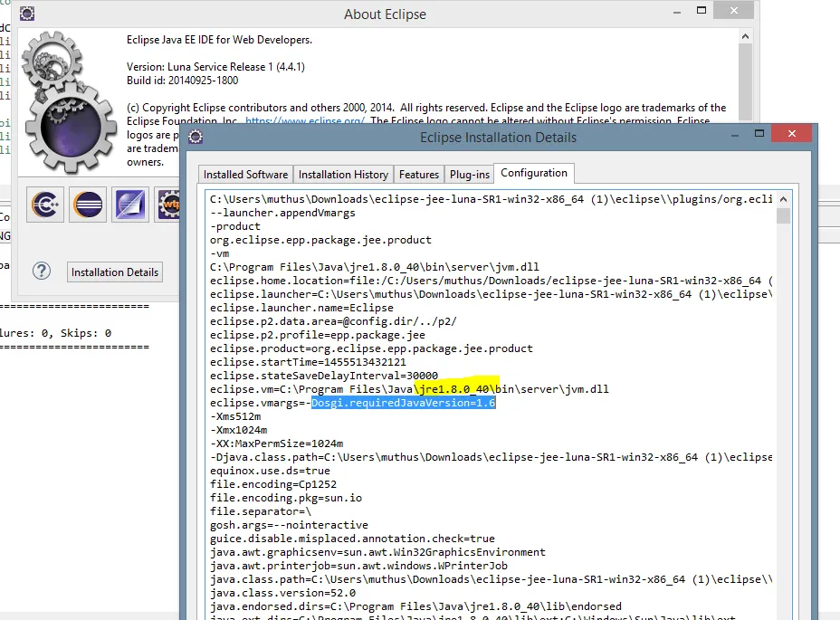Click the '-vm' line
840x620 pixels.
[220, 253]
